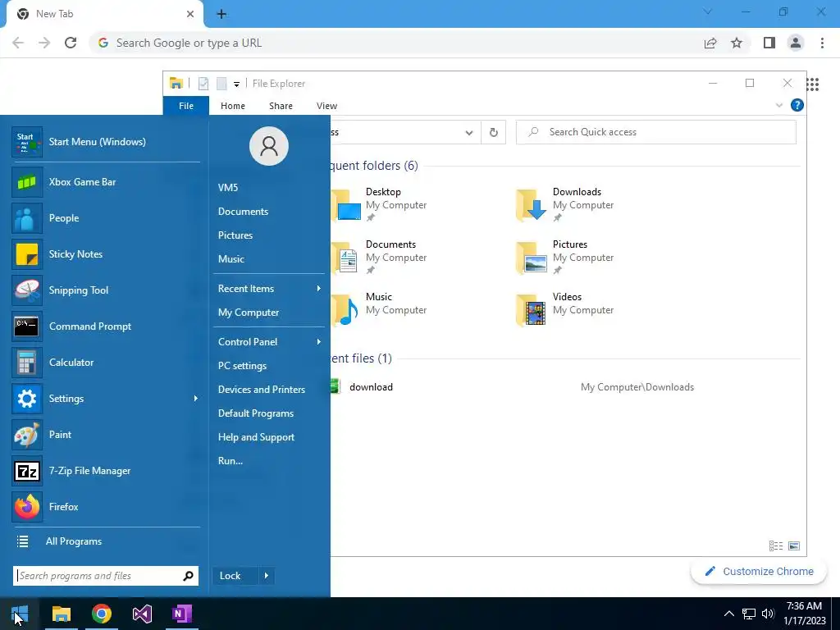840x630 pixels.
Task: Open the arrow next to Lock
Action: point(267,576)
